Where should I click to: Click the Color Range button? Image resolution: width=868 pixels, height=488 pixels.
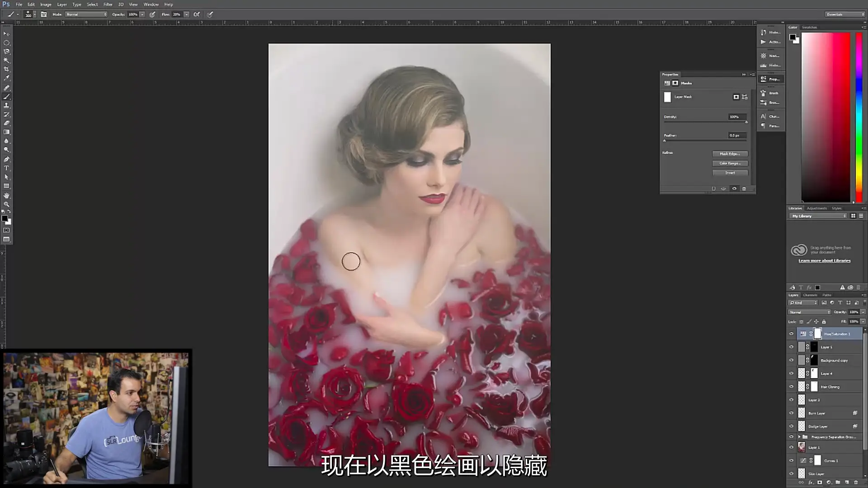(x=730, y=164)
